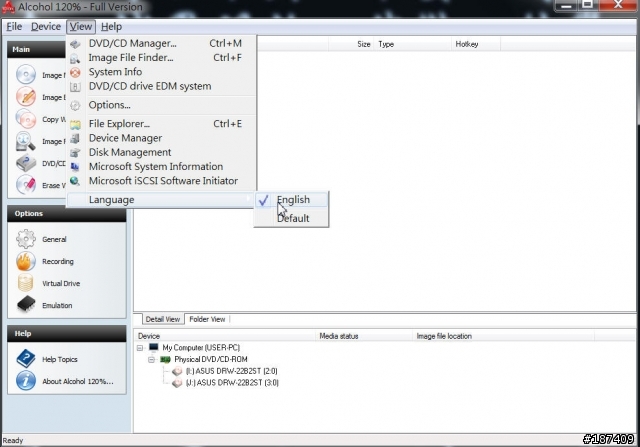The image size is (640, 447).
Task: Choose DVD/CD Manager... from View menu
Action: [161, 43]
